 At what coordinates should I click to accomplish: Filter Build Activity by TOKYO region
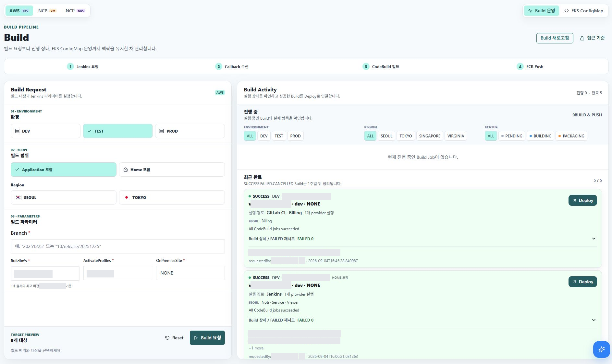tap(406, 136)
